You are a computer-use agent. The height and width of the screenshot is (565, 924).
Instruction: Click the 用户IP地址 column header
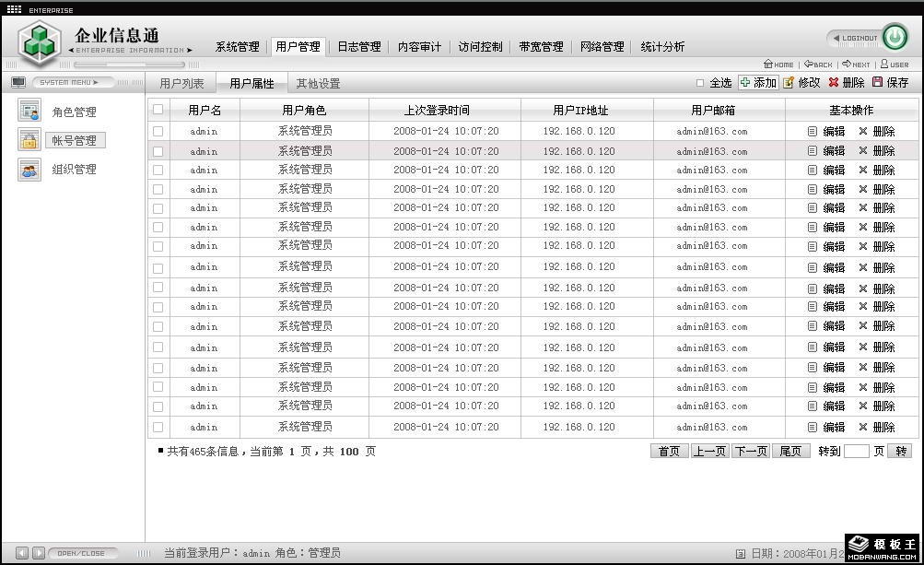click(x=587, y=110)
